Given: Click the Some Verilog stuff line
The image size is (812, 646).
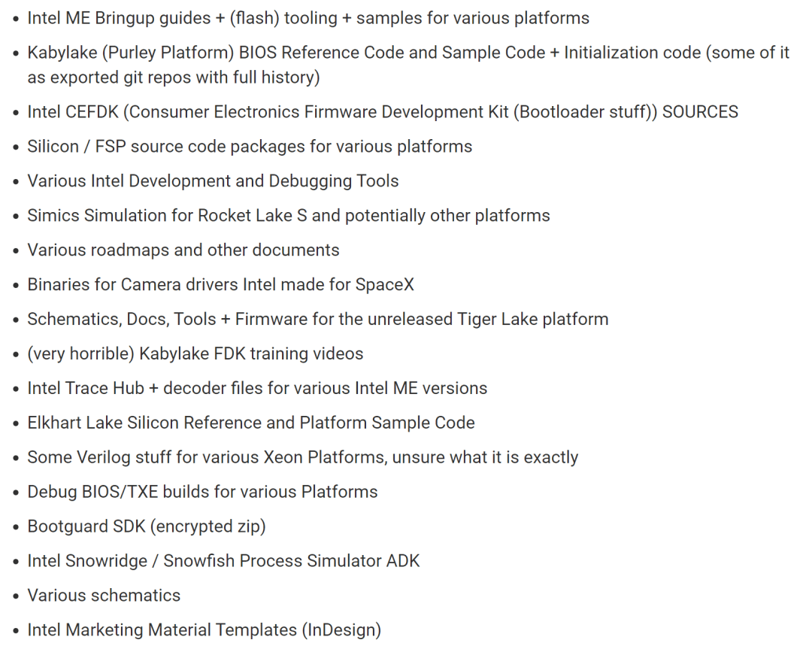Looking at the screenshot, I should pyautogui.click(x=302, y=457).
